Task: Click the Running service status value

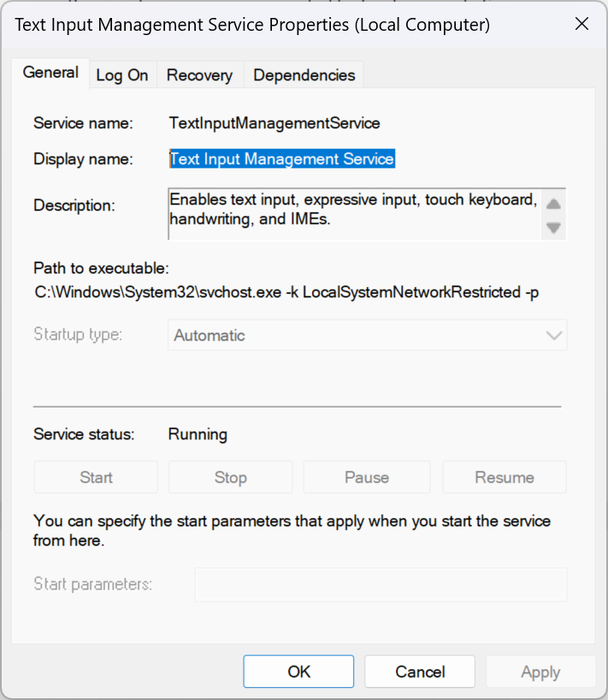Action: point(198,434)
